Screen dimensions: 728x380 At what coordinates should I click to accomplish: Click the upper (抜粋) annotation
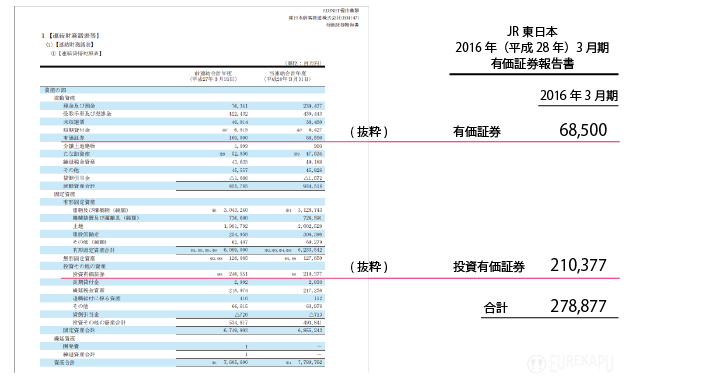pyautogui.click(x=369, y=132)
